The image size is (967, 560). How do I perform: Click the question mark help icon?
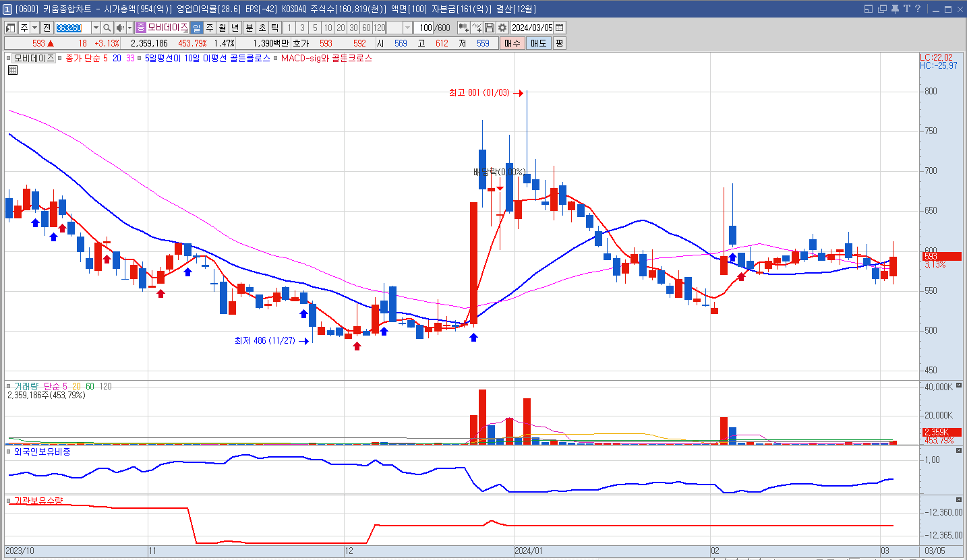tap(918, 9)
